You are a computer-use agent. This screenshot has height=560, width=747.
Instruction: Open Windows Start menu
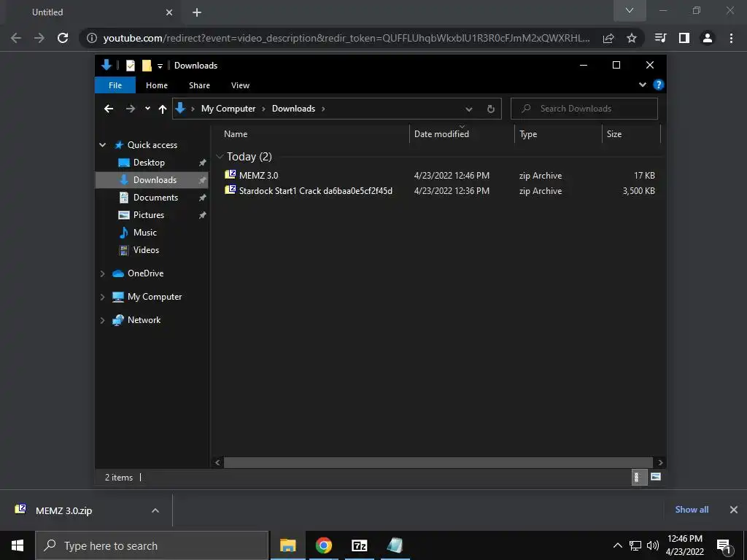18,545
